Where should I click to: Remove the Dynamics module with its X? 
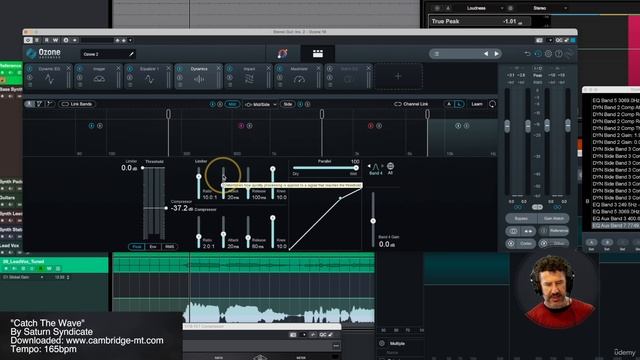click(x=219, y=68)
